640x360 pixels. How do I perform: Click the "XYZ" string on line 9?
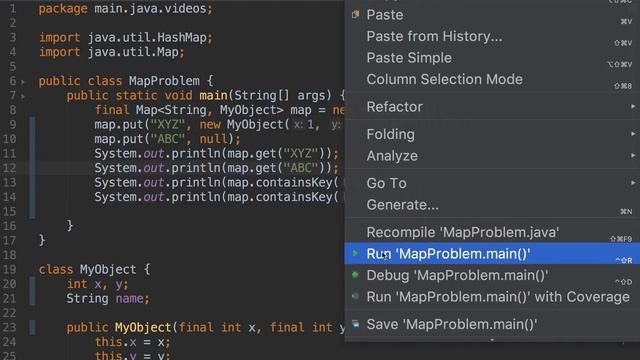(x=168, y=124)
